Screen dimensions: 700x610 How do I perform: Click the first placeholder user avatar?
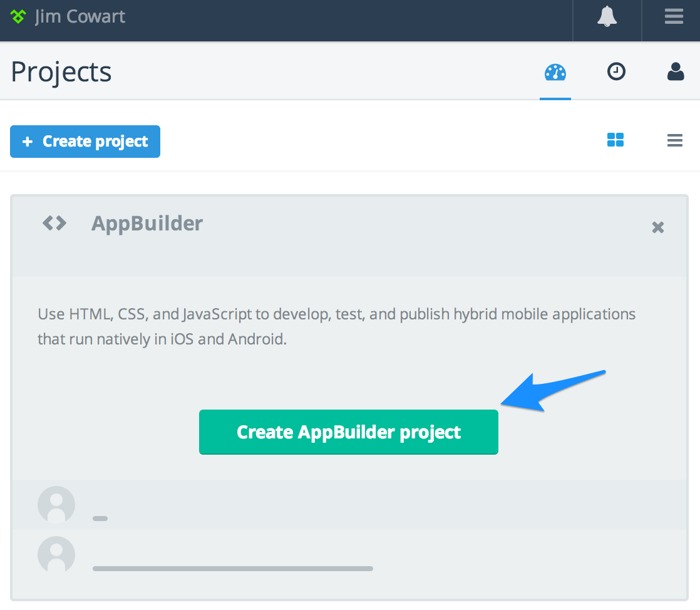(x=56, y=504)
